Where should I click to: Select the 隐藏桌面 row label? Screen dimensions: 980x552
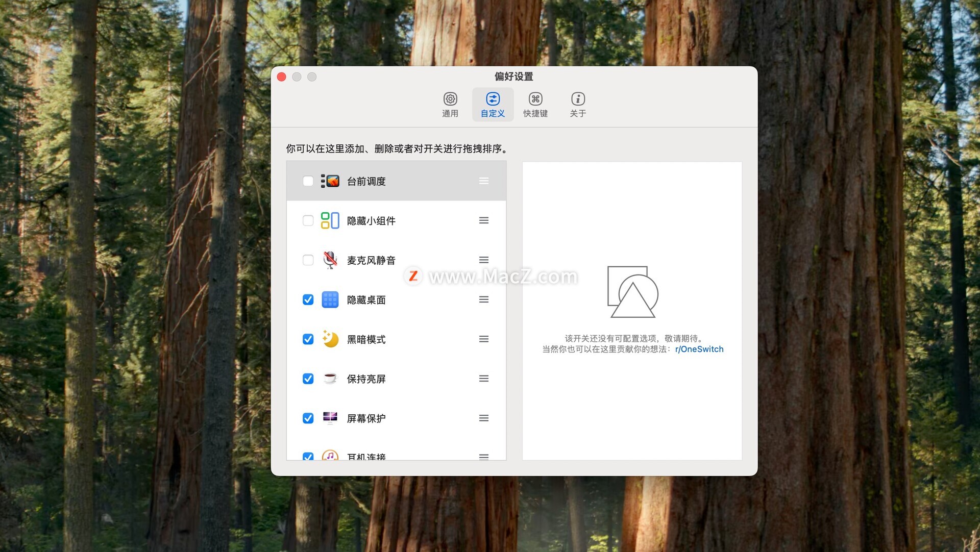tap(366, 300)
